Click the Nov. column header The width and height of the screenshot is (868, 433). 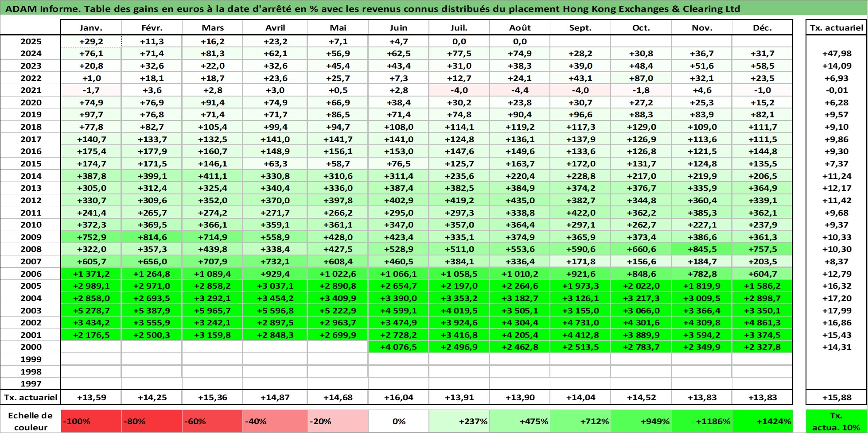coord(702,27)
